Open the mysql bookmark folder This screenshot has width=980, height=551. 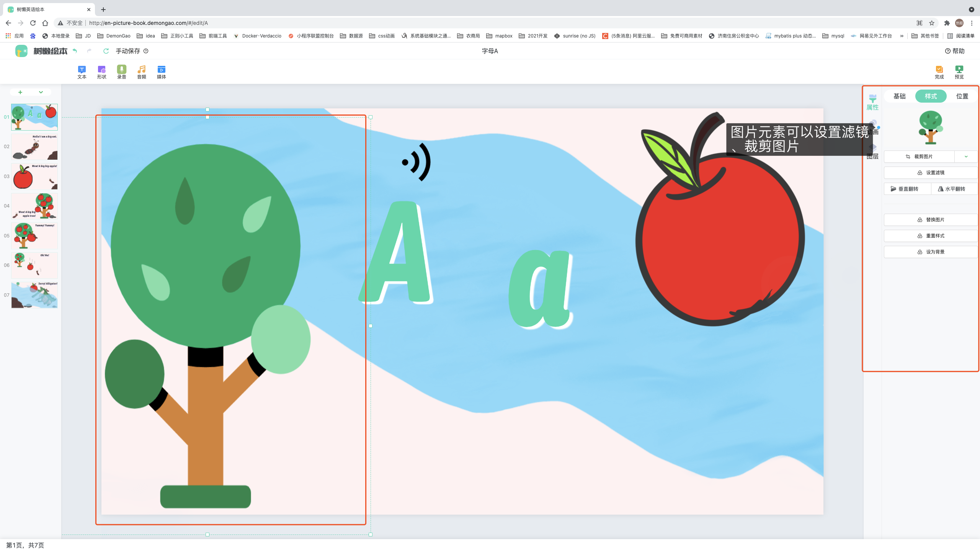click(x=833, y=36)
